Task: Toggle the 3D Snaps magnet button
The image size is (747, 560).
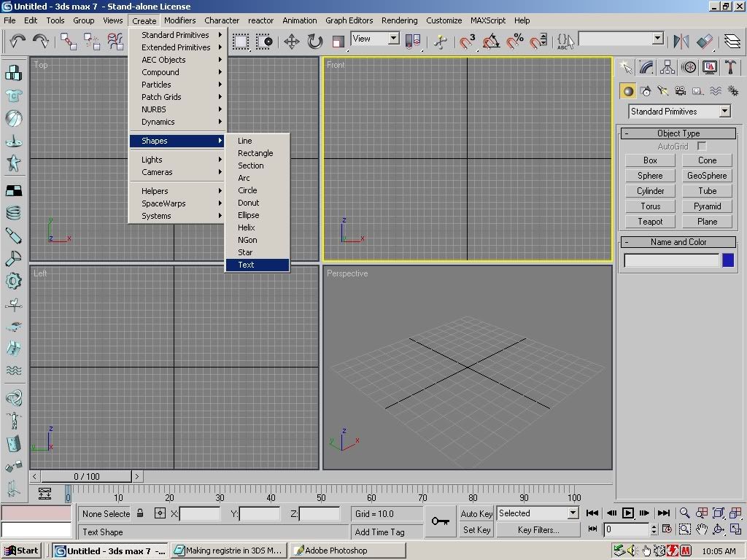Action: 467,42
